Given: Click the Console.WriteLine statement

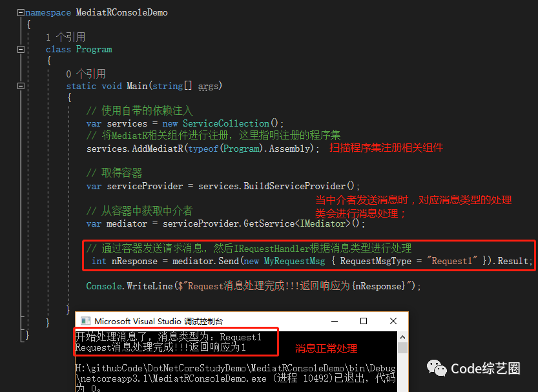Looking at the screenshot, I should [254, 285].
